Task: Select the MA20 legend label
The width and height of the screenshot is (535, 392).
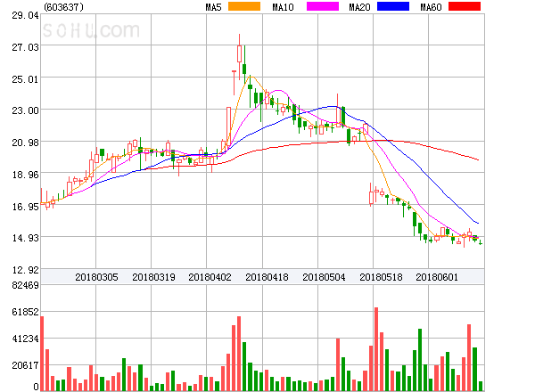Action: (x=359, y=7)
